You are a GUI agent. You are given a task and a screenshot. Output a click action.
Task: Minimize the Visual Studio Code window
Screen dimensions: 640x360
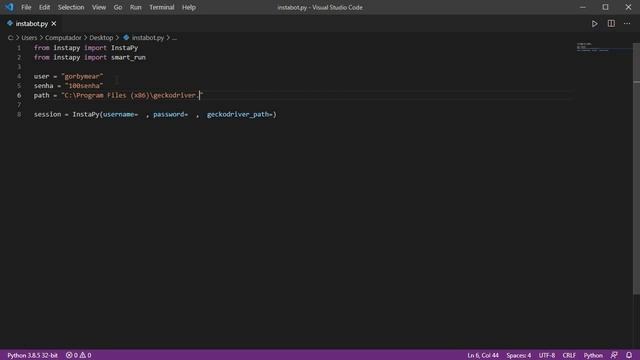point(582,7)
